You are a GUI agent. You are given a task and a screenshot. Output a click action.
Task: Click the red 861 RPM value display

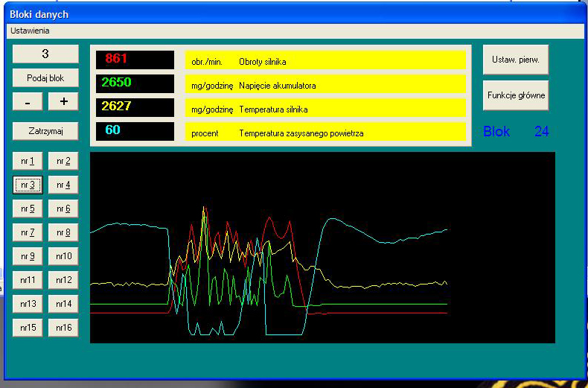135,60
